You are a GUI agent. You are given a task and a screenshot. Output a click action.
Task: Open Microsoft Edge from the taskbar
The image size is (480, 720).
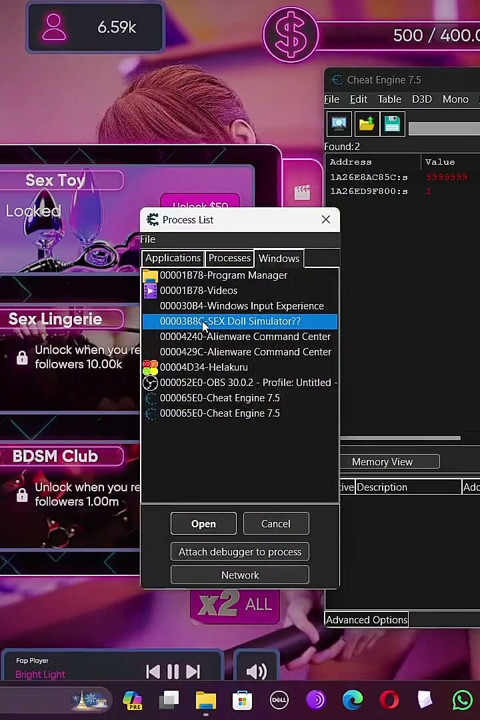(x=352, y=700)
